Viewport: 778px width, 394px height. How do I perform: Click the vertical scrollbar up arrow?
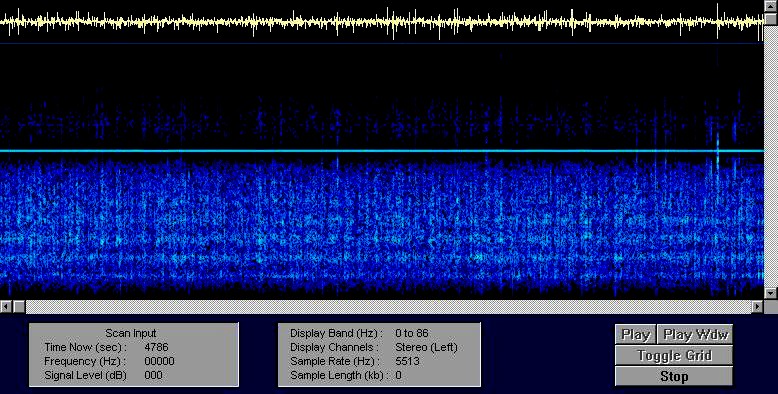point(771,5)
